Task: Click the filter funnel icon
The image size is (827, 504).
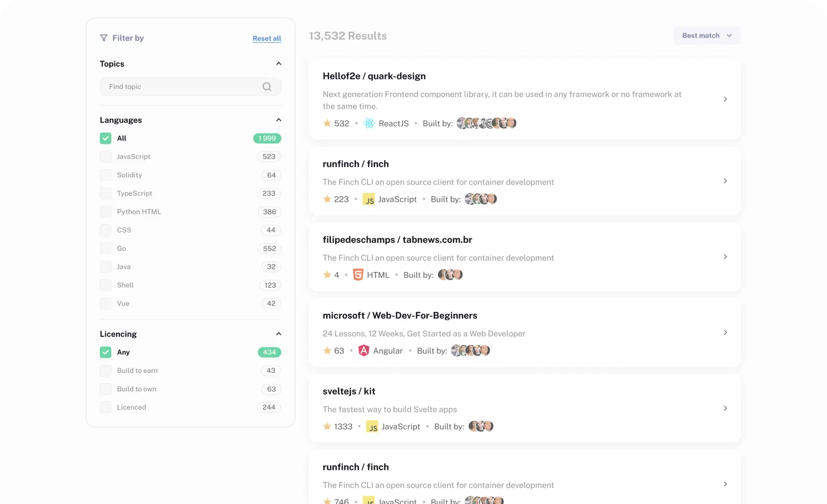Action: coord(104,38)
